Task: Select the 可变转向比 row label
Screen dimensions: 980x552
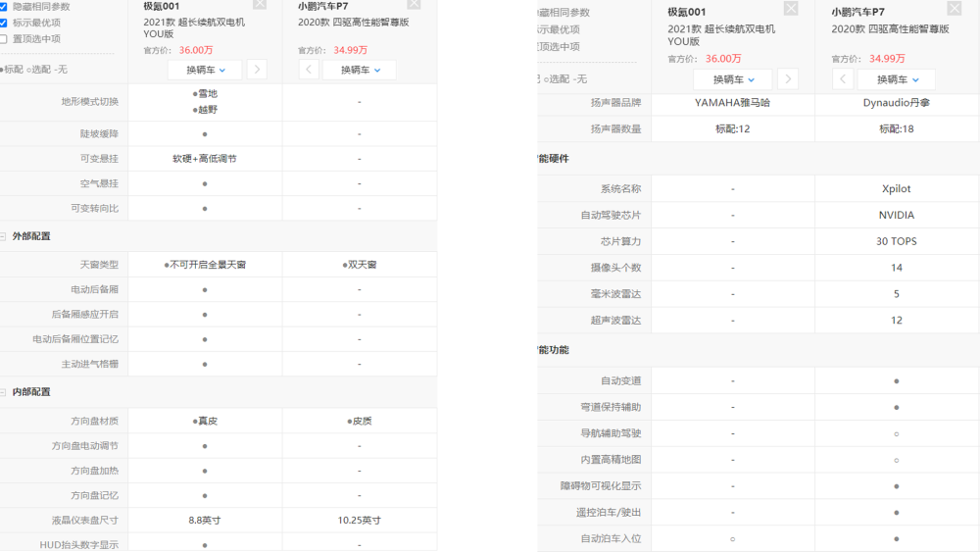Action: click(x=94, y=208)
